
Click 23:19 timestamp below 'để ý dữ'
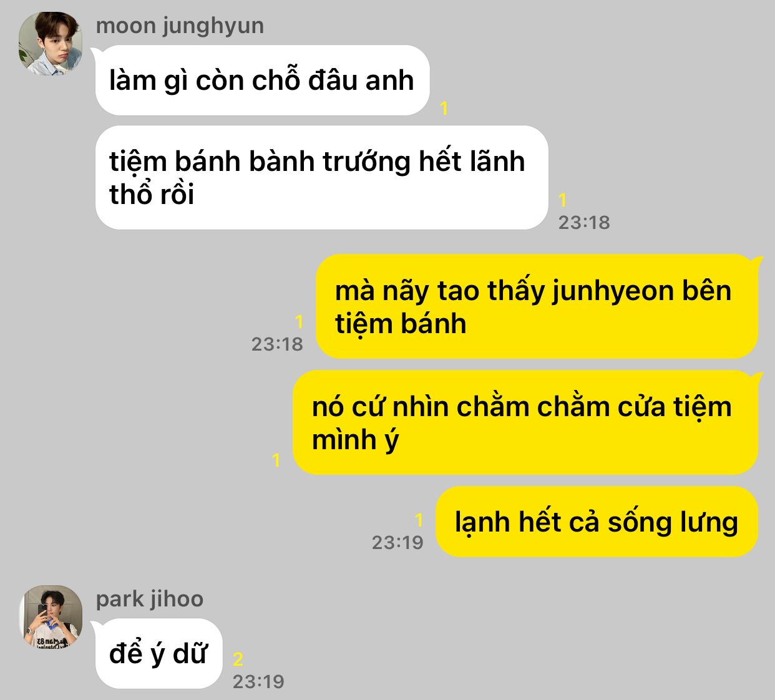(258, 681)
